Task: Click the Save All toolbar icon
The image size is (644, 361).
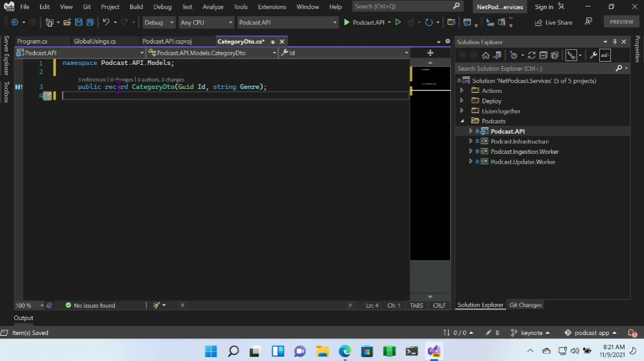Action: click(x=90, y=22)
